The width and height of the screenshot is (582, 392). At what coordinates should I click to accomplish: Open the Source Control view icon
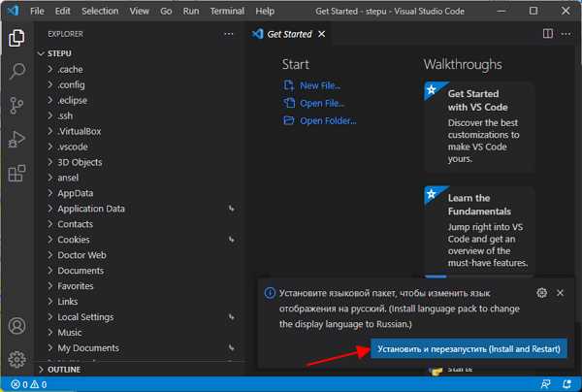pos(16,106)
